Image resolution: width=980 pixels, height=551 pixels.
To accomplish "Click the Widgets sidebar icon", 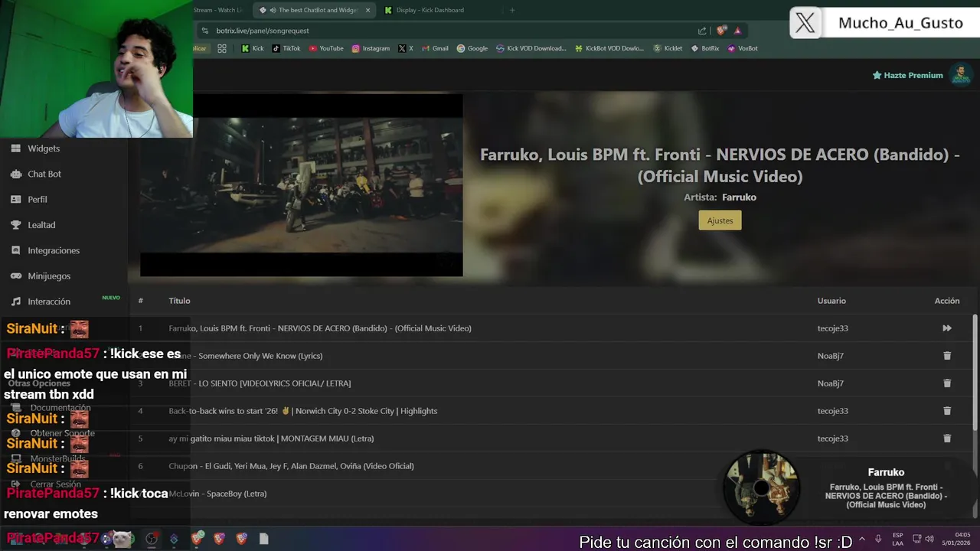I will point(15,148).
